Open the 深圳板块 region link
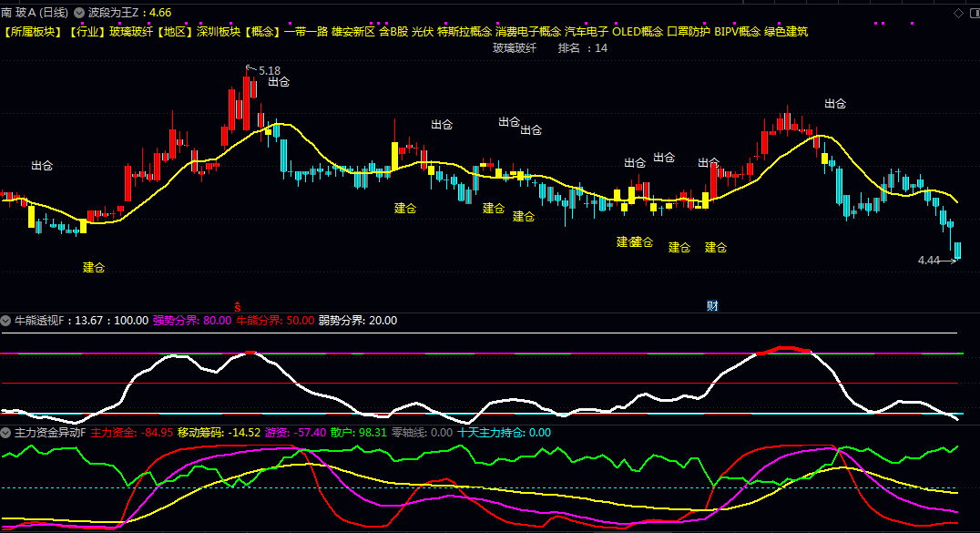980x533 pixels. click(219, 31)
